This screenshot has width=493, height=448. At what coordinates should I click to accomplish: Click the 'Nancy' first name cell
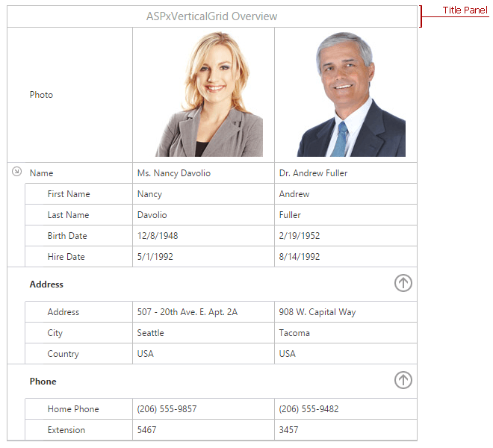pos(203,194)
